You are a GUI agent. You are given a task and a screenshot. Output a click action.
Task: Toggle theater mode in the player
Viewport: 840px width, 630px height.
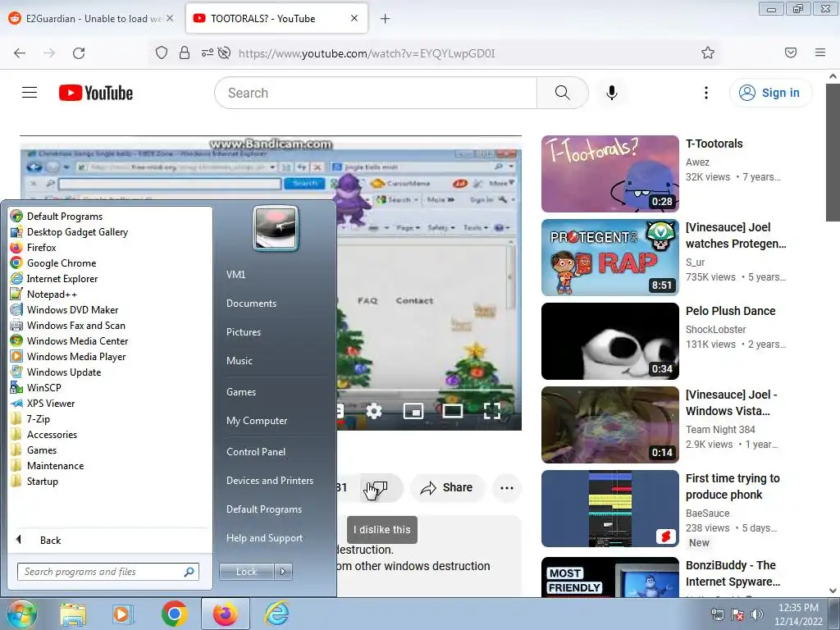[453, 412]
